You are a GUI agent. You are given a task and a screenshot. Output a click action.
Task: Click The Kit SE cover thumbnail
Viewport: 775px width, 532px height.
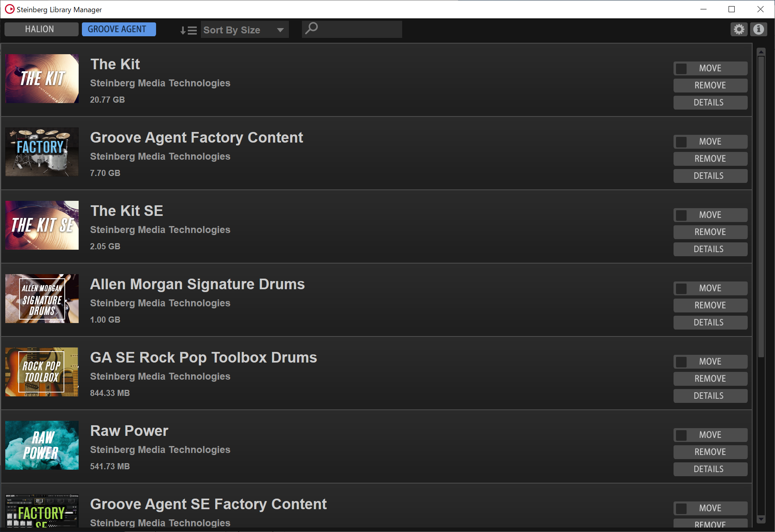point(42,225)
